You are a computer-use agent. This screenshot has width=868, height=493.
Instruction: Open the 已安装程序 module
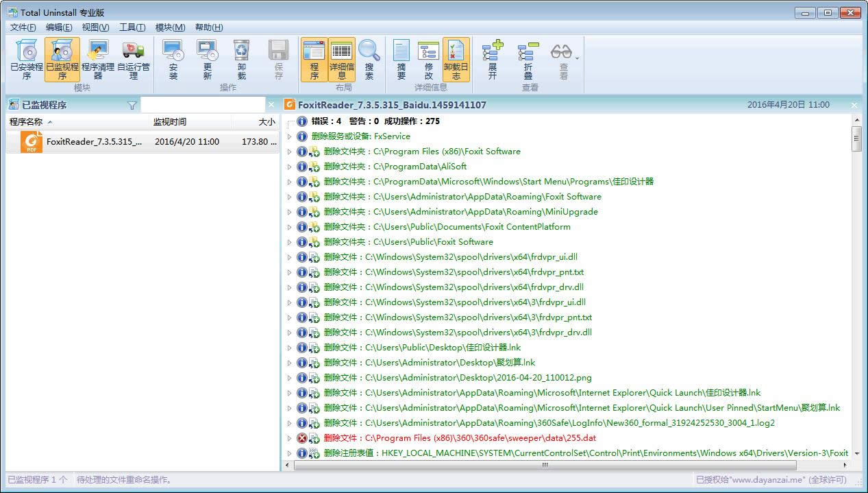27,59
